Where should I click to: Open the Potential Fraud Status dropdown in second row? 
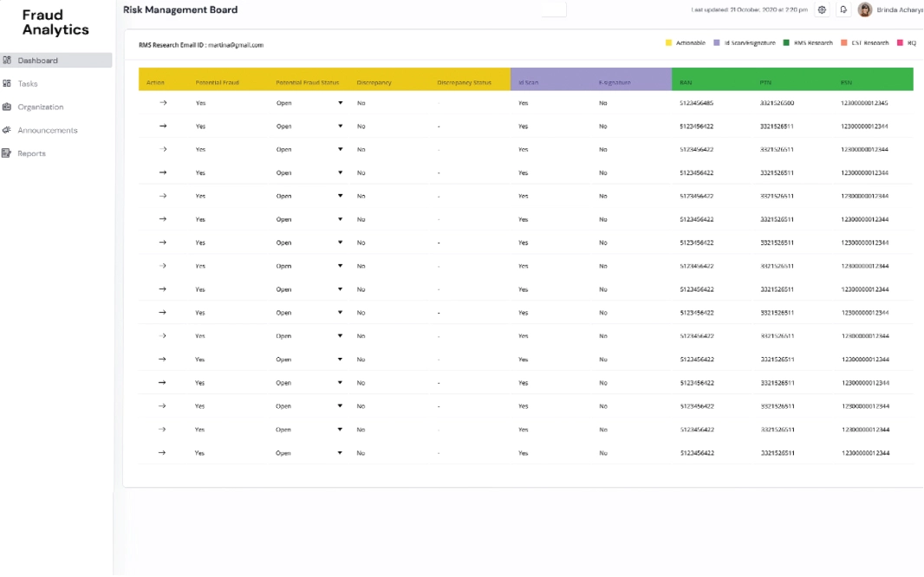click(x=340, y=126)
